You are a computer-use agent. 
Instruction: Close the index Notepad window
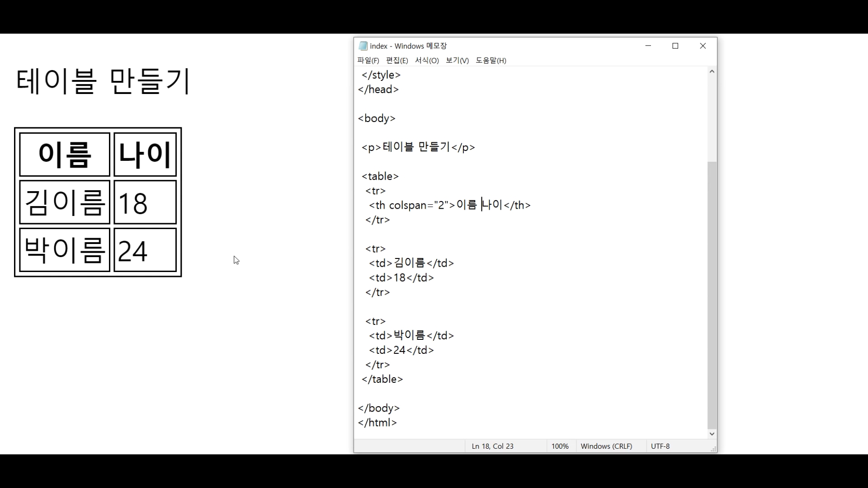pyautogui.click(x=703, y=46)
